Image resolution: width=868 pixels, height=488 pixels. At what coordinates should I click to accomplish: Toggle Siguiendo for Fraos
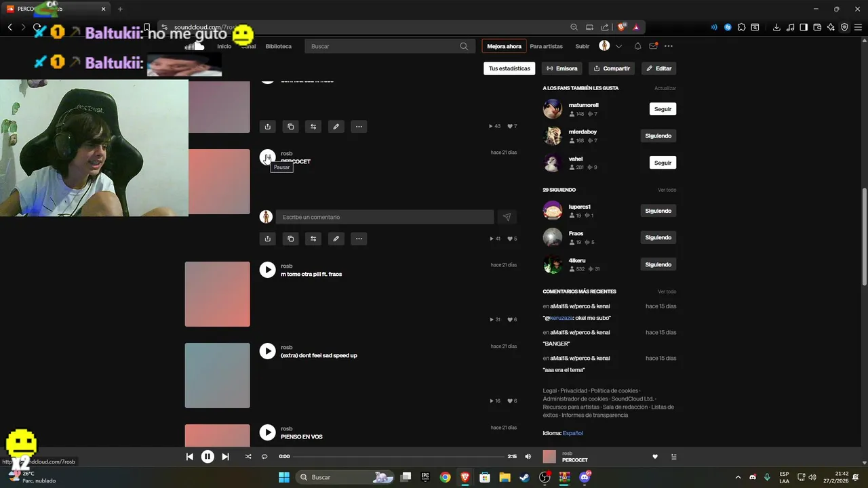[x=658, y=238]
